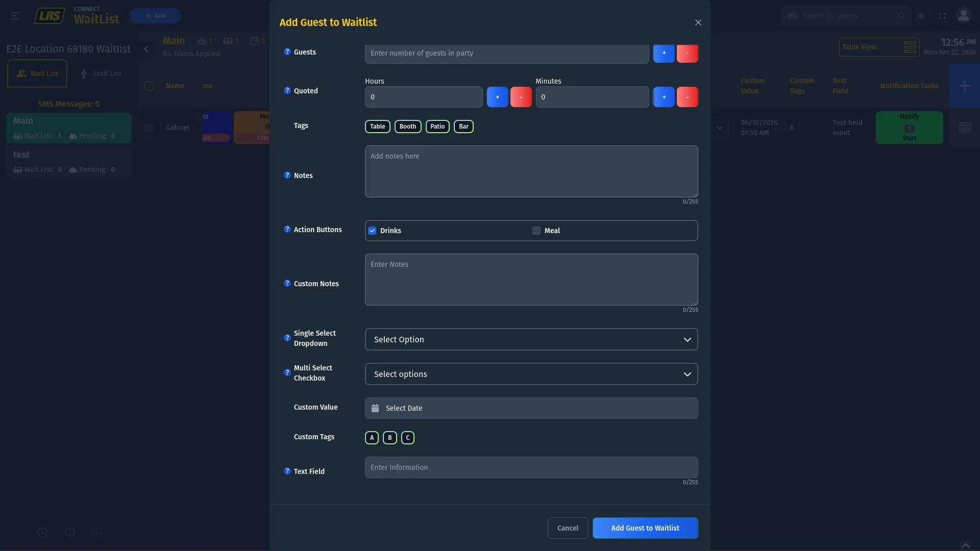Image resolution: width=980 pixels, height=551 pixels.
Task: Open the message icon in Gabriel's row
Action: click(965, 128)
